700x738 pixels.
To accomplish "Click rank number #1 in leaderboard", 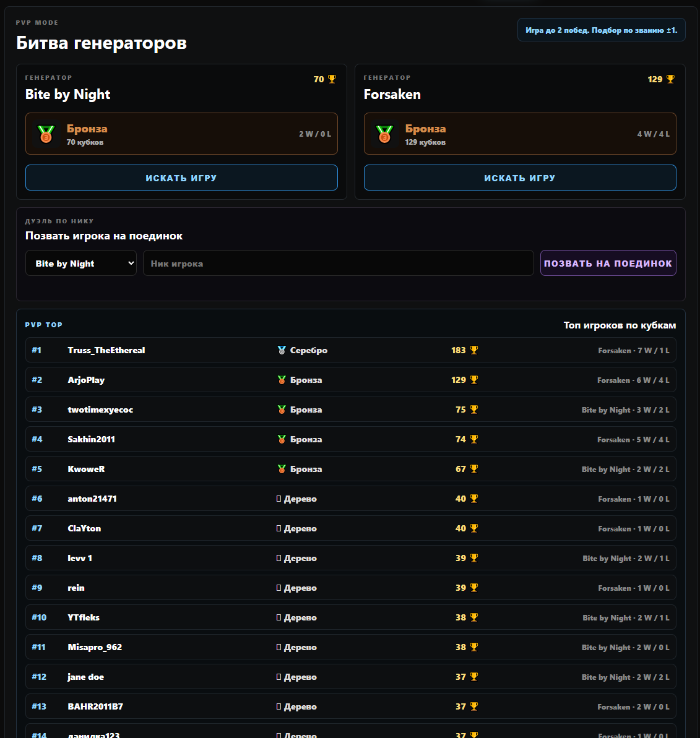I will pos(37,350).
